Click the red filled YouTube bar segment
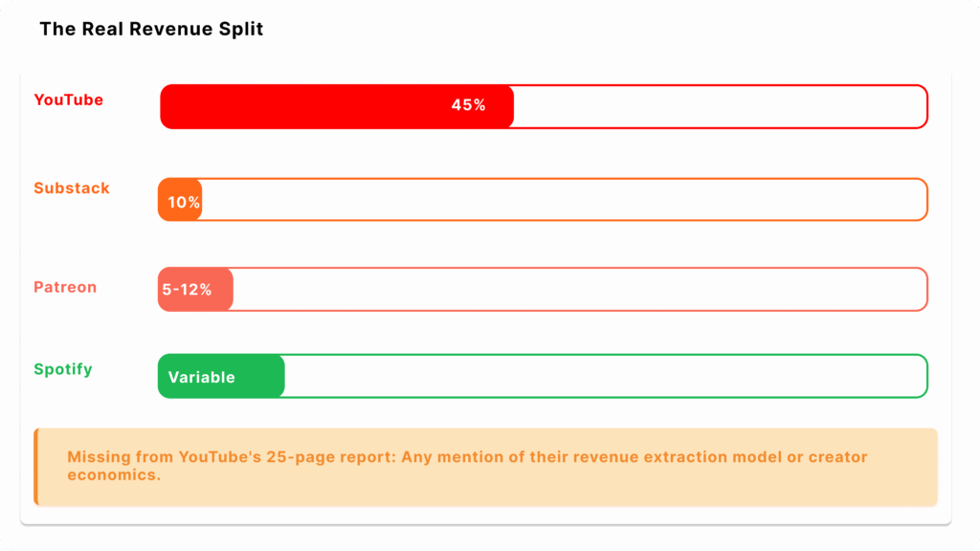This screenshot has width=980, height=551. point(306,106)
